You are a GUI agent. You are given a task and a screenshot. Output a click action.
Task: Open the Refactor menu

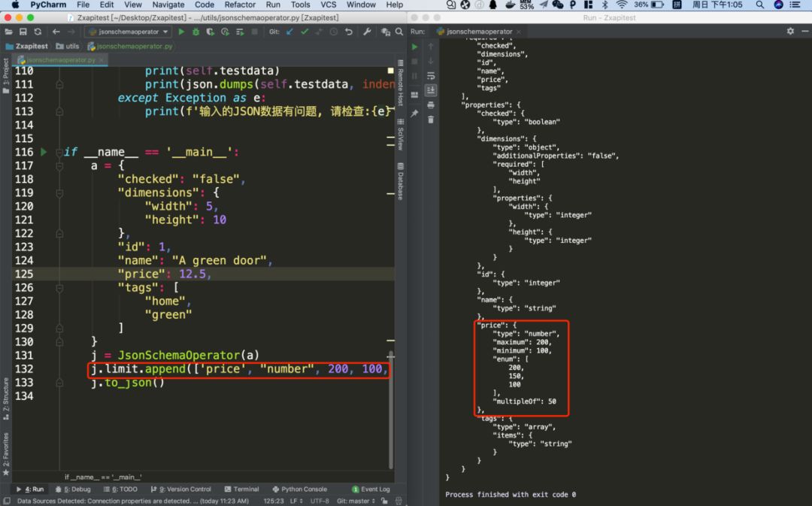[240, 5]
